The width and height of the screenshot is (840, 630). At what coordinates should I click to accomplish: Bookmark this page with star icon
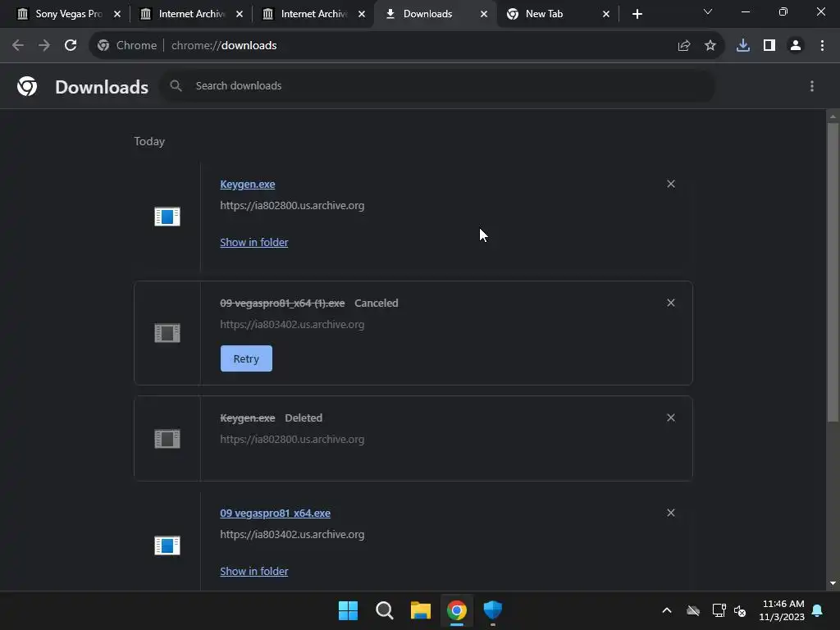[710, 46]
